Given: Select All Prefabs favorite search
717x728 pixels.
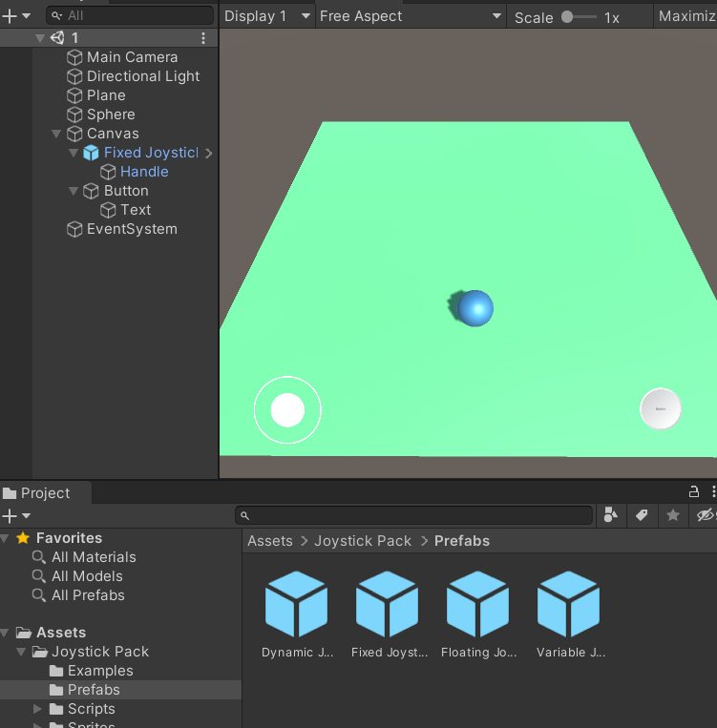Looking at the screenshot, I should coord(88,595).
